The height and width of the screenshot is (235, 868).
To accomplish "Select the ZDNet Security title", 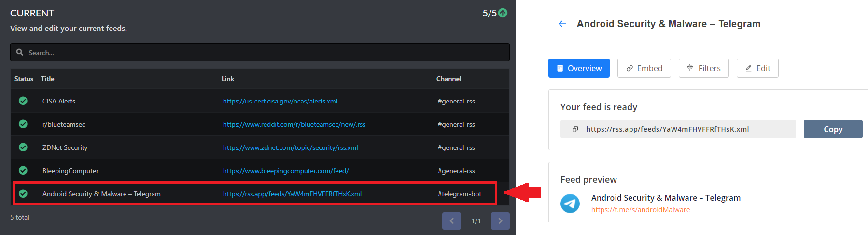I will (x=65, y=147).
